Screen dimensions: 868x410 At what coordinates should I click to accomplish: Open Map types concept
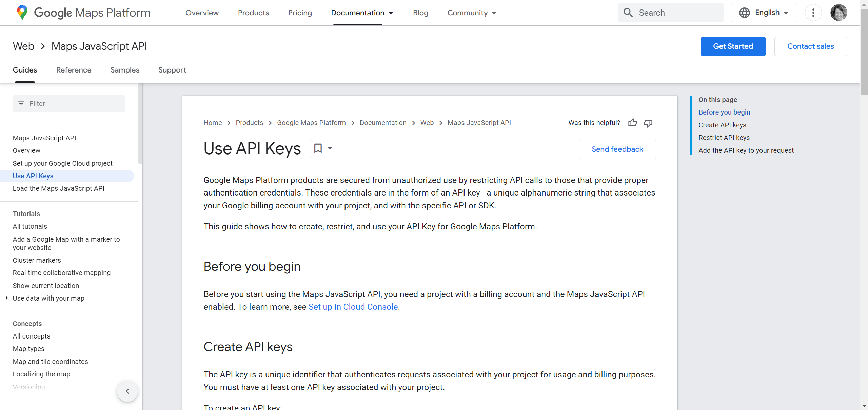pos(28,349)
